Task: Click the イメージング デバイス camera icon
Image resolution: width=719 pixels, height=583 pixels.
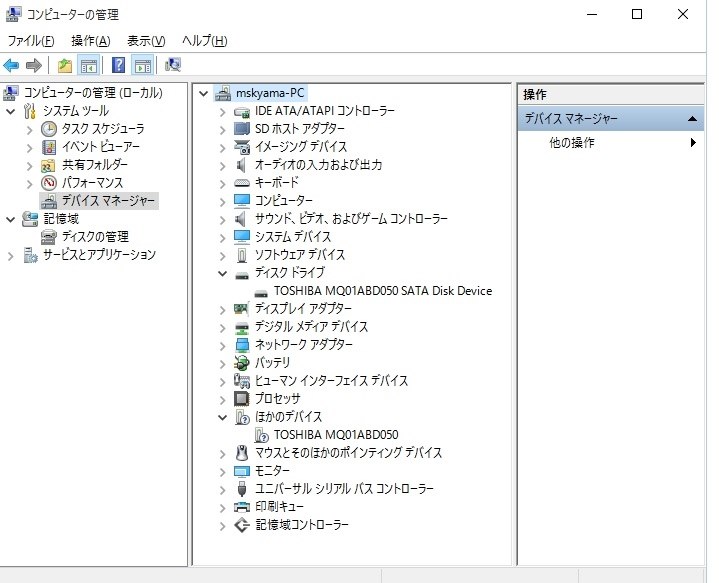Action: 242,147
